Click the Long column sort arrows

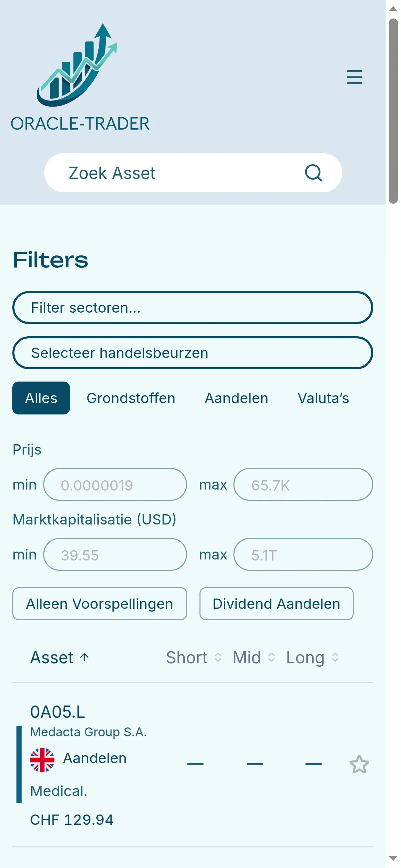[335, 657]
